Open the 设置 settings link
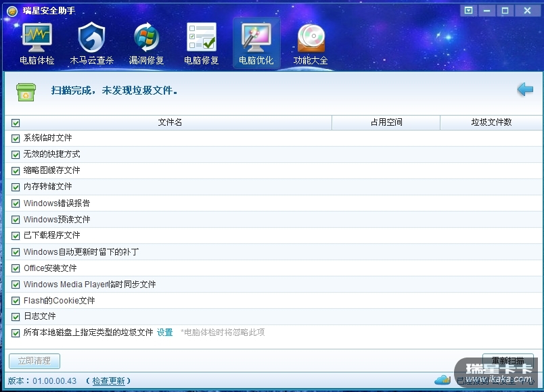This screenshot has width=544, height=392. (x=165, y=333)
